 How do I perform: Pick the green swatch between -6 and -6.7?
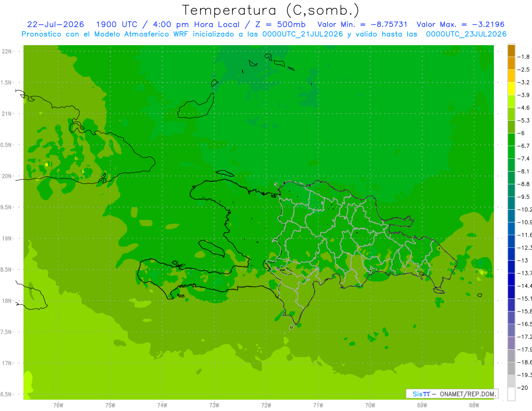click(511, 140)
